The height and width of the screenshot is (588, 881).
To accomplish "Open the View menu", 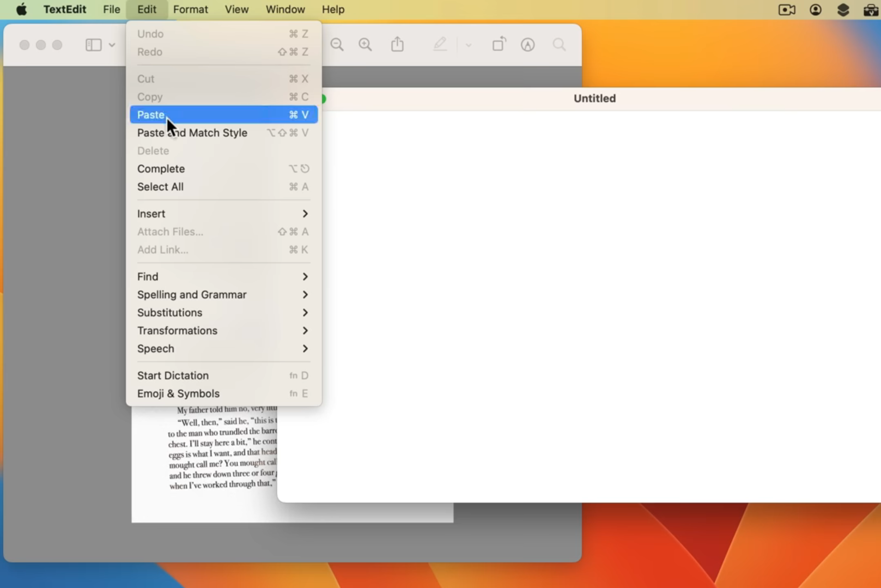I will (x=236, y=9).
